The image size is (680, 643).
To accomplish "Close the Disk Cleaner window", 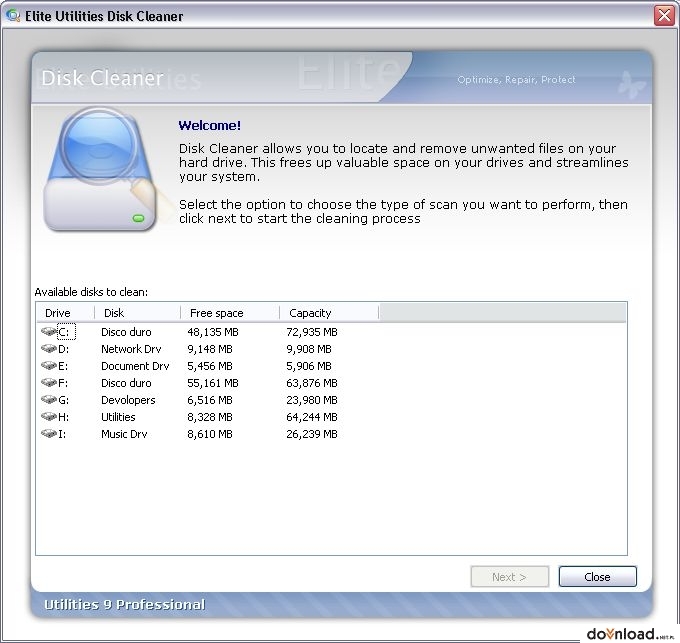I will point(664,16).
